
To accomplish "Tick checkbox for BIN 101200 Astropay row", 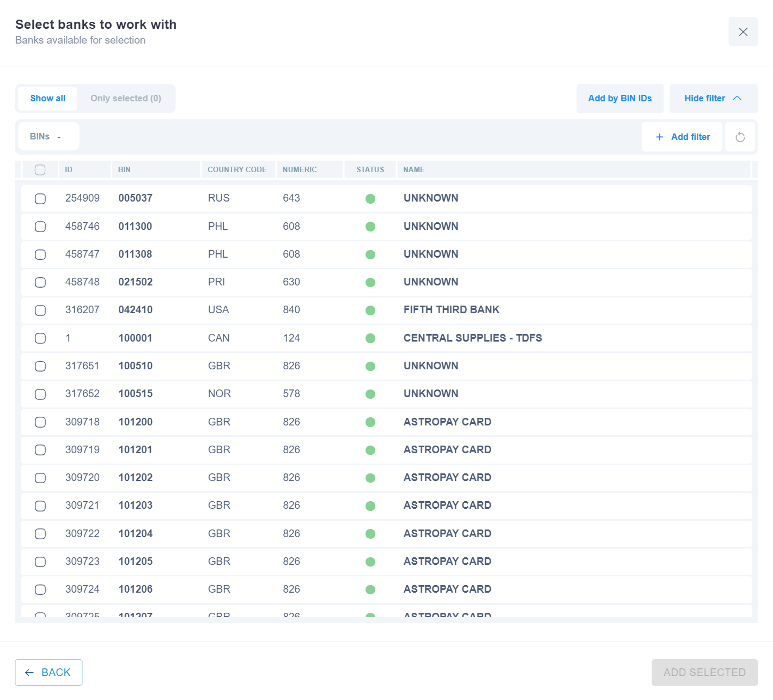I will (40, 422).
